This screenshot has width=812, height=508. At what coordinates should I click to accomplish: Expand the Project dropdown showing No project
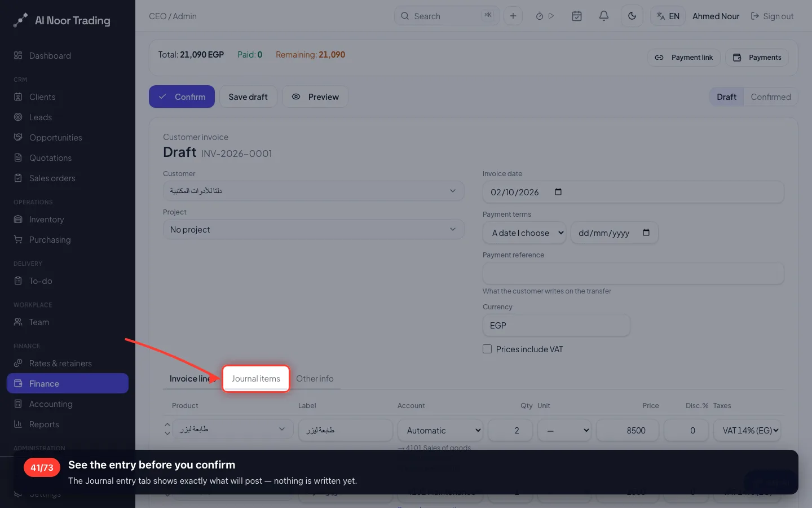coord(314,229)
